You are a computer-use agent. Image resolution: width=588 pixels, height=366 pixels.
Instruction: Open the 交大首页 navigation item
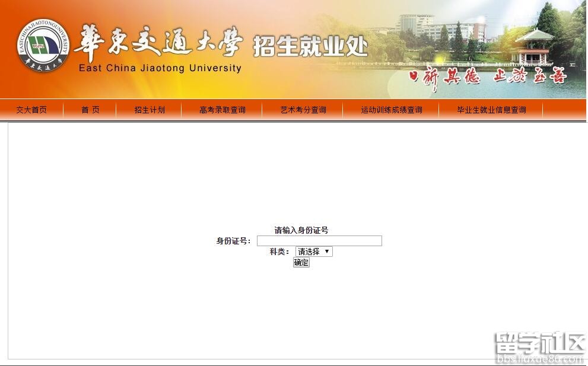click(31, 110)
